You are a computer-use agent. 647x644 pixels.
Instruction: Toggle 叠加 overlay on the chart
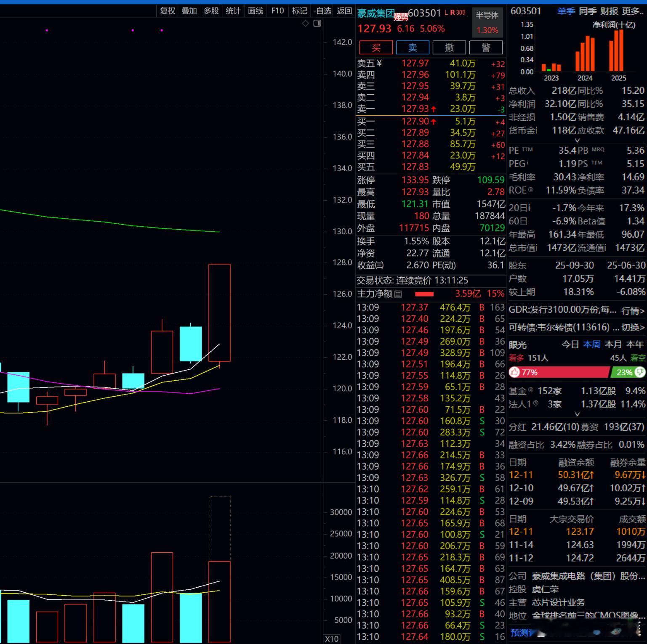click(189, 11)
